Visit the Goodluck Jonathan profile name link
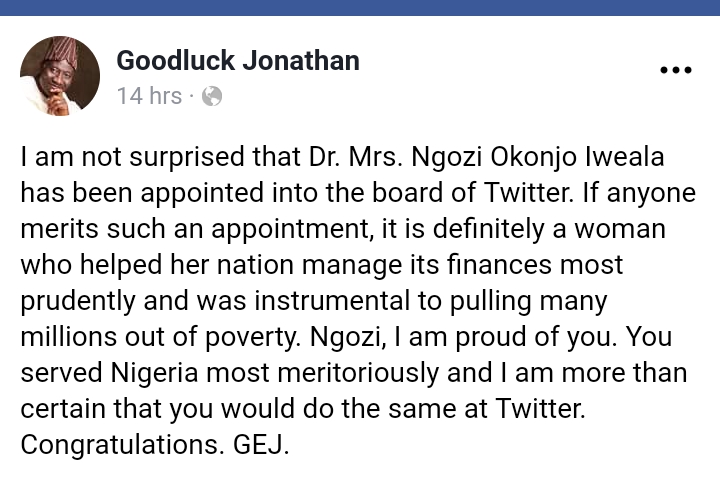Screen dimensions: 720x499 (x=238, y=60)
